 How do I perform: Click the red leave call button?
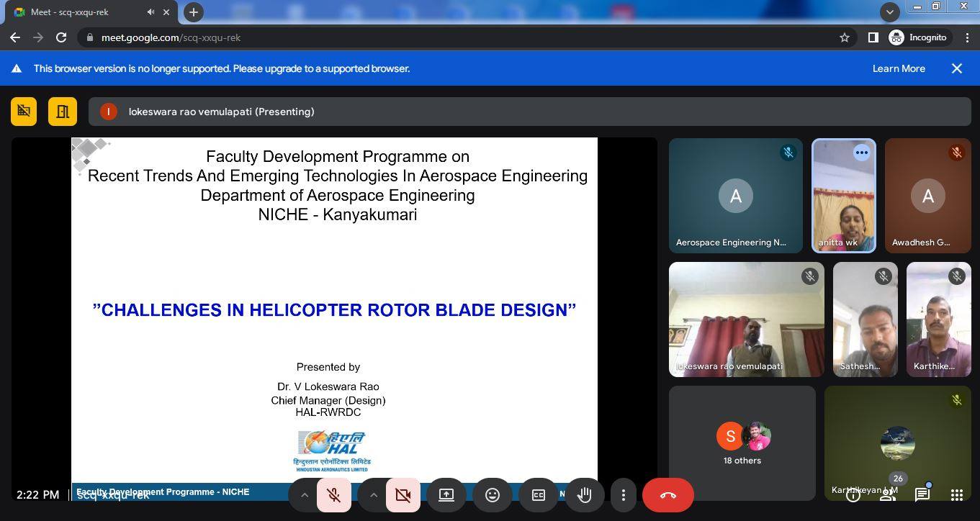(667, 495)
